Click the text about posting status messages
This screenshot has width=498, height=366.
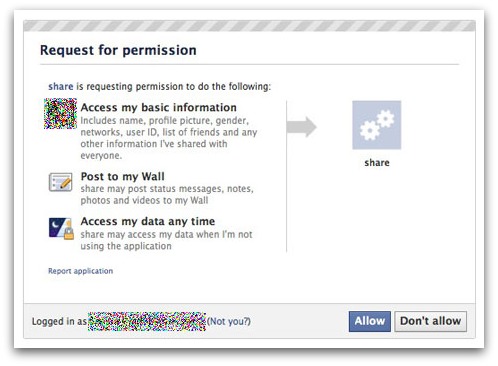tap(167, 195)
